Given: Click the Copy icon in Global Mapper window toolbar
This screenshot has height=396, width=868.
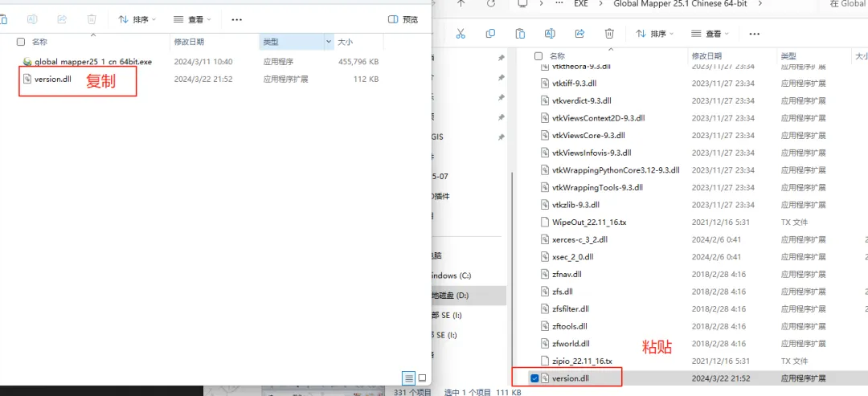Looking at the screenshot, I should click(490, 34).
